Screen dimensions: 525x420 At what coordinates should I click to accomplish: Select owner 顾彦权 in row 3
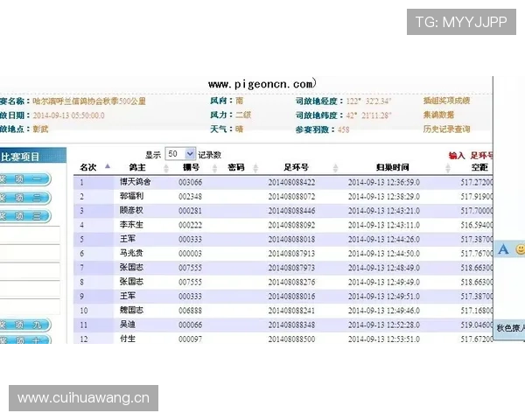point(131,210)
